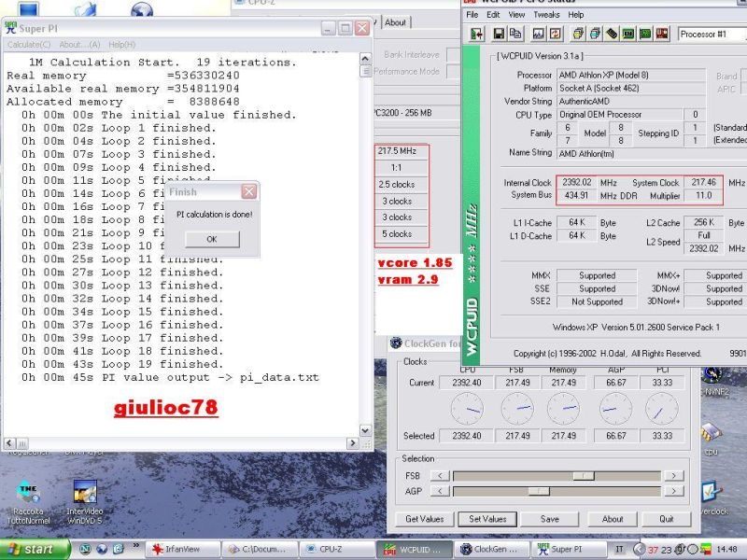Click the Exit icon in WCPUID toolbar
Screen dimensions: 747x560
pos(476,34)
